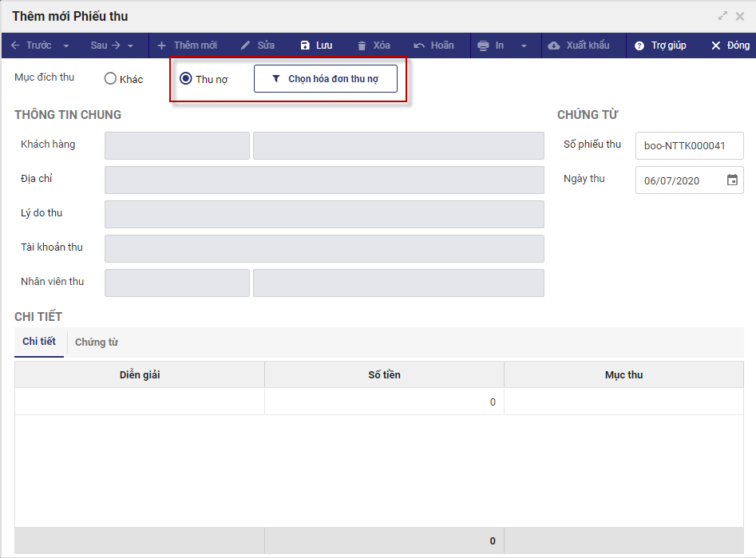
Task: Go to next record with Sau arrow
Action: [x=105, y=46]
